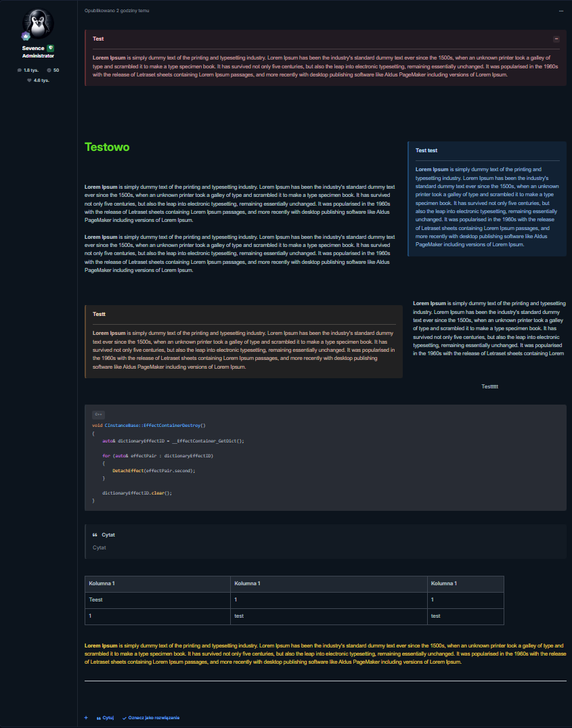Click 'Oznacz jako rozwiązanie' button

151,717
